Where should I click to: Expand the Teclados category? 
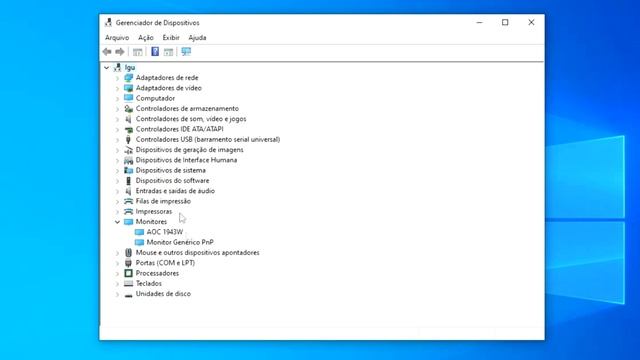click(x=118, y=283)
